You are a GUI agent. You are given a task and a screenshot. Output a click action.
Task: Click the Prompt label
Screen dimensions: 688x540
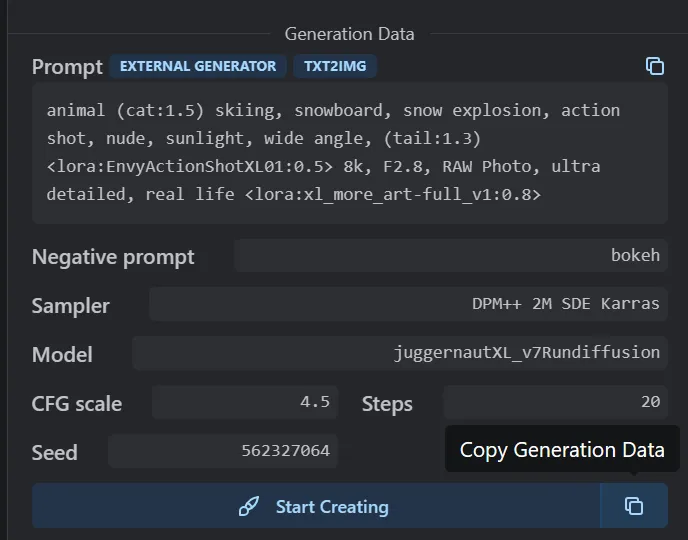point(67,67)
